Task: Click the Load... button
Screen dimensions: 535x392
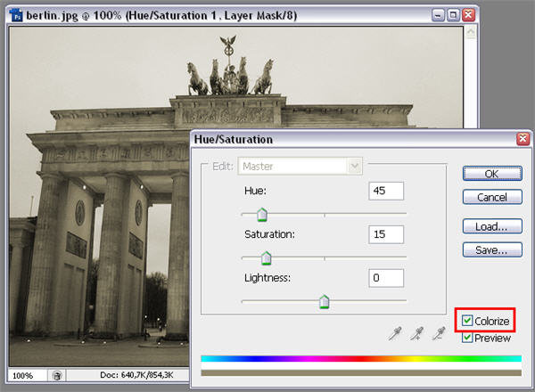Action: (x=492, y=226)
